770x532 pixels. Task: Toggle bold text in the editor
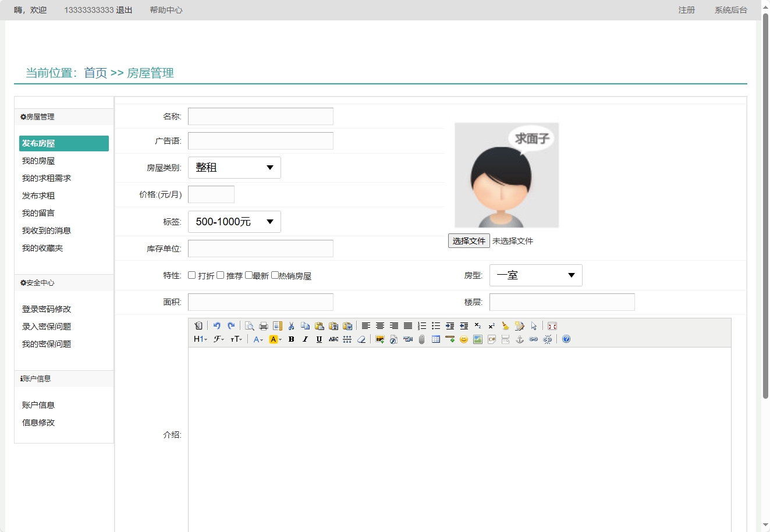click(291, 339)
